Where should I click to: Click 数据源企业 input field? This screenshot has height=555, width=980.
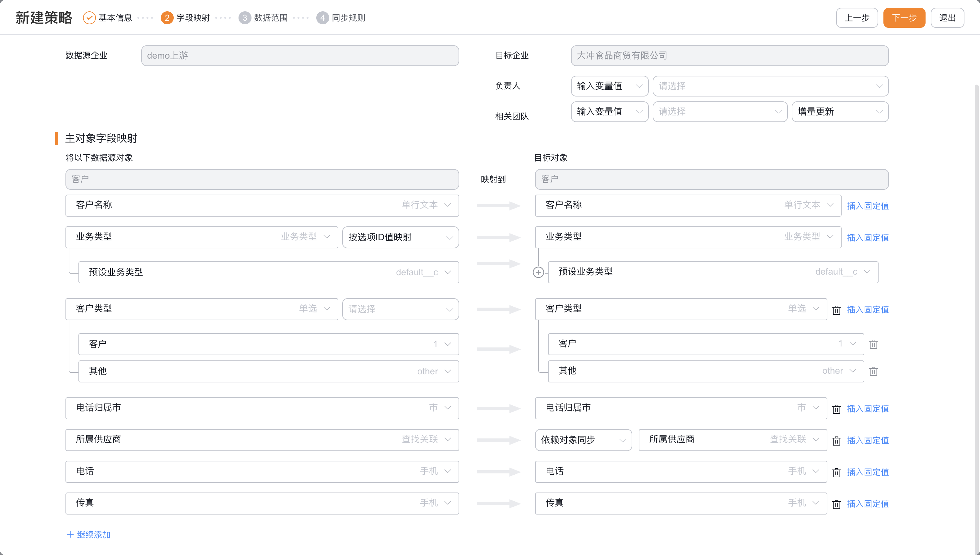point(300,56)
